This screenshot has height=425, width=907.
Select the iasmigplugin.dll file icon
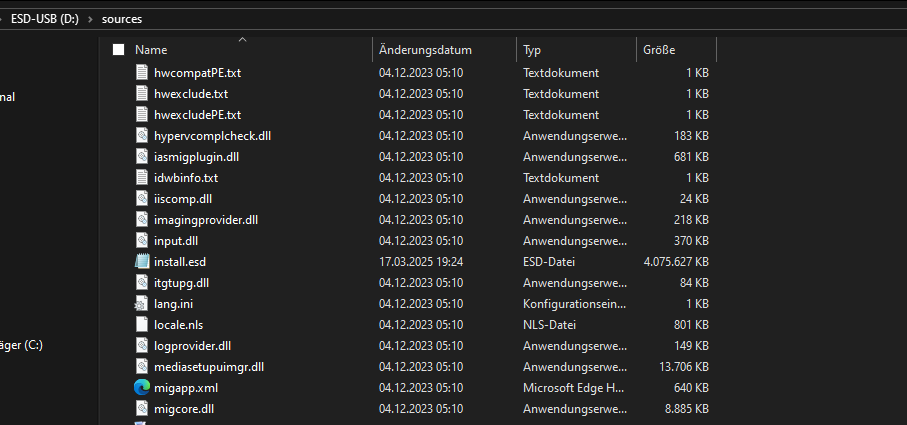point(141,157)
